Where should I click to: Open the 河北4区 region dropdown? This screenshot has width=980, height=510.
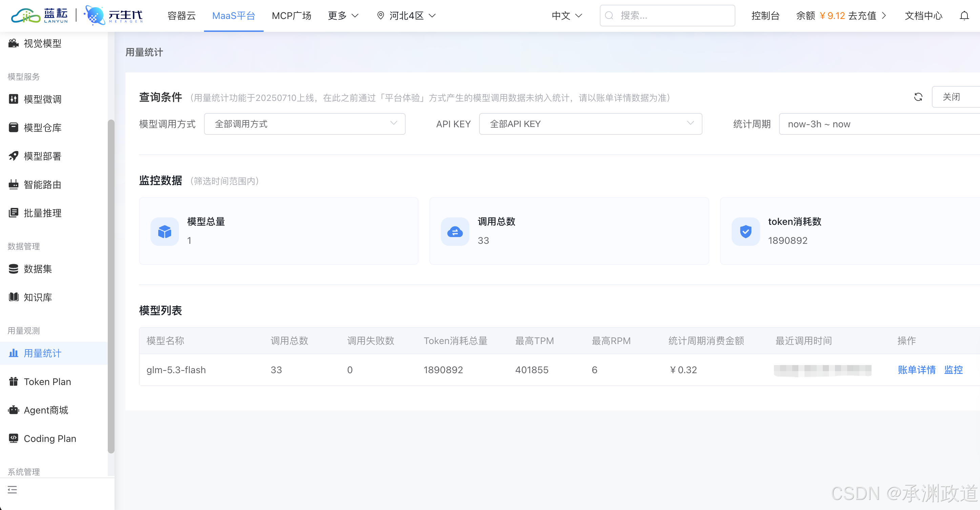pos(406,16)
